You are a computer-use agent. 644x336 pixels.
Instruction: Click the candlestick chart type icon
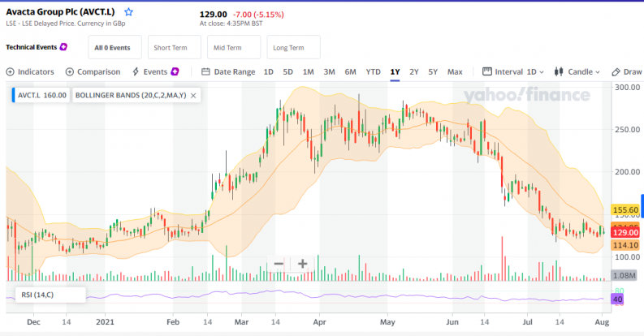(559, 71)
